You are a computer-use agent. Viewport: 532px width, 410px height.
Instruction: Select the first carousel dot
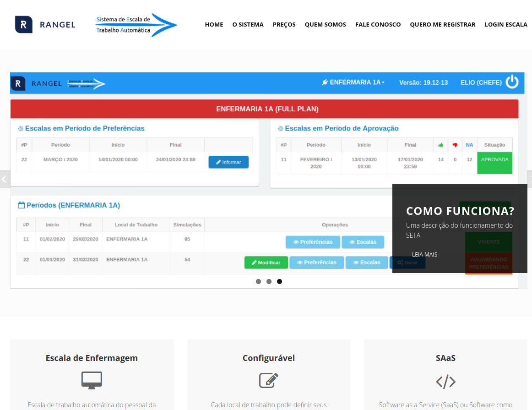point(258,282)
